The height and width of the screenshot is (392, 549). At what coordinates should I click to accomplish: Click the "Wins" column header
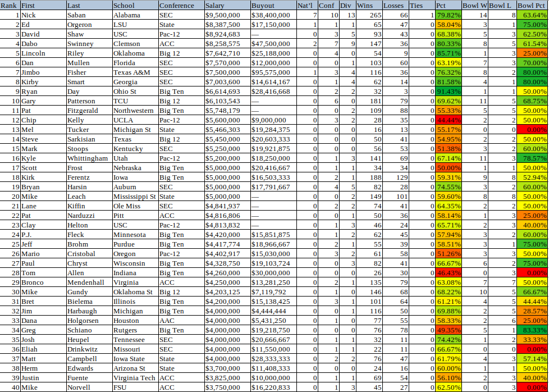(x=369, y=6)
